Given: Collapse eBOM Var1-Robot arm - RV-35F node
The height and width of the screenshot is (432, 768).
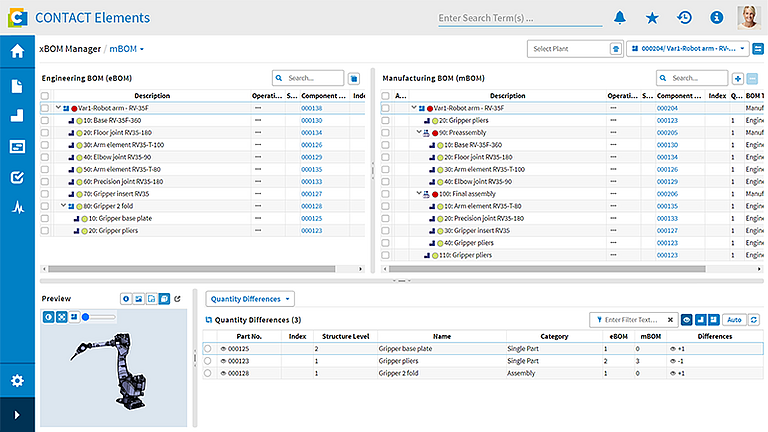Looking at the screenshot, I should coord(58,108).
